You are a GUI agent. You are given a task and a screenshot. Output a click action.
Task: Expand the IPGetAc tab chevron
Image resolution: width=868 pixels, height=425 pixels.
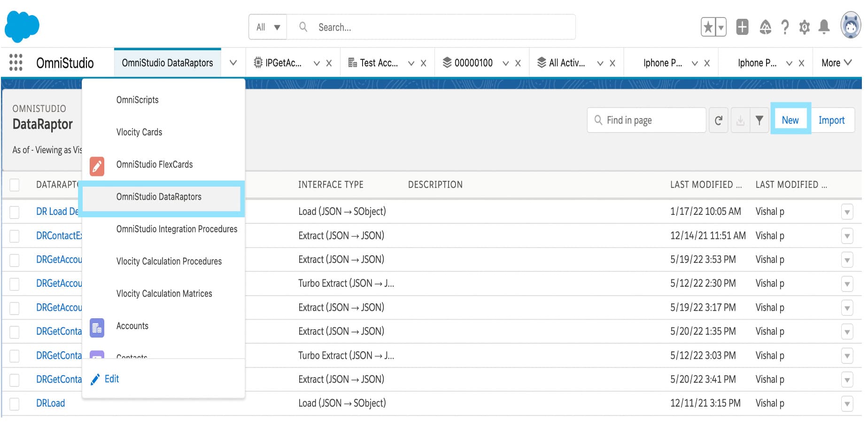tap(317, 63)
